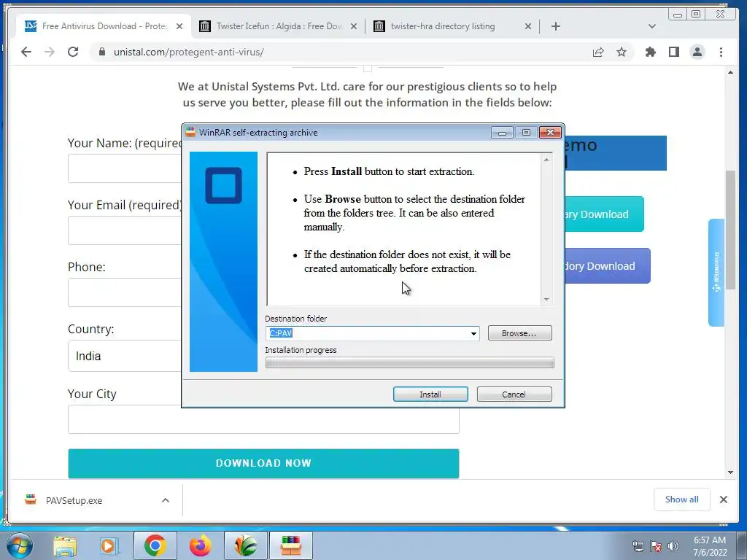Click WinRAR icon in dialog title bar

[190, 133]
